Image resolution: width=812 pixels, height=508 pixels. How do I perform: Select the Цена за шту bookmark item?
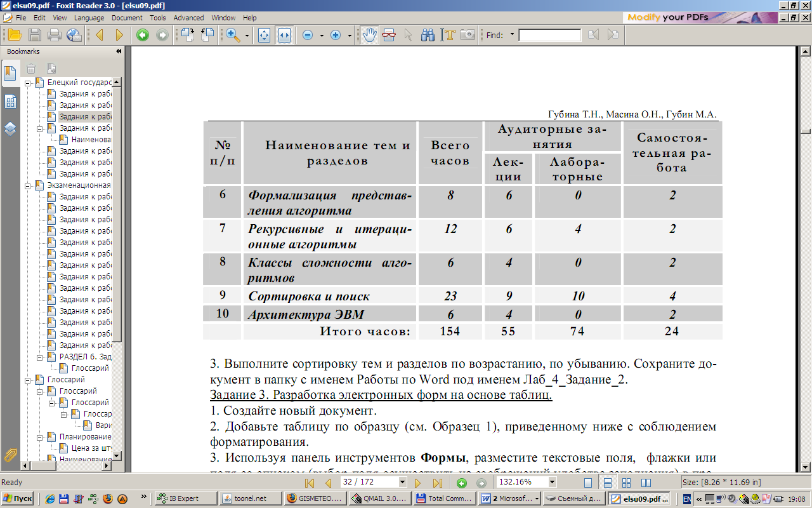(91, 448)
